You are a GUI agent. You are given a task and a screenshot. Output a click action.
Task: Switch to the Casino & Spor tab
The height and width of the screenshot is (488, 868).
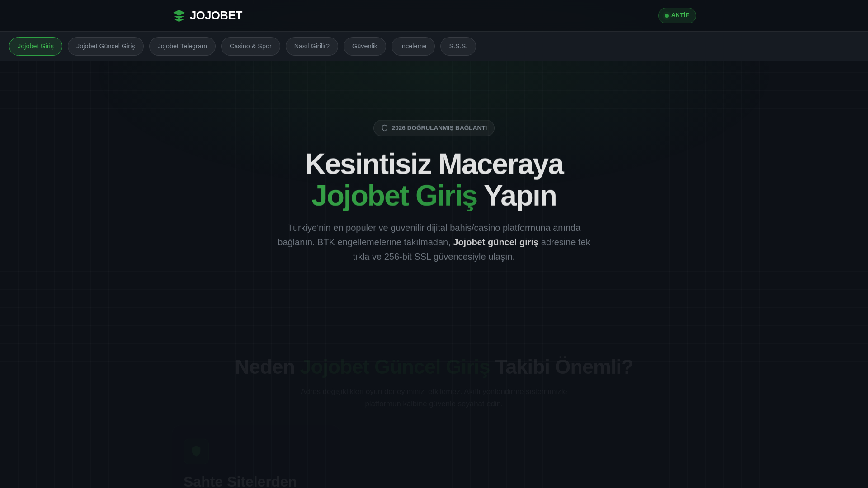click(250, 47)
